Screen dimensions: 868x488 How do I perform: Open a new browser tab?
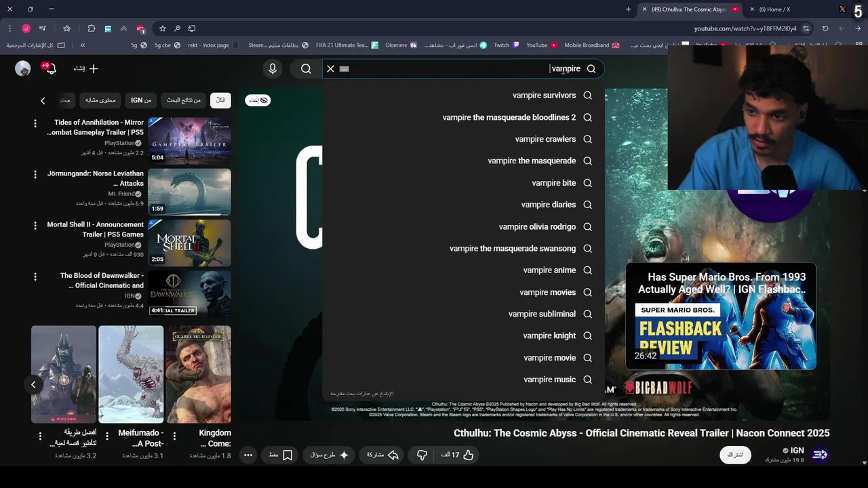629,9
